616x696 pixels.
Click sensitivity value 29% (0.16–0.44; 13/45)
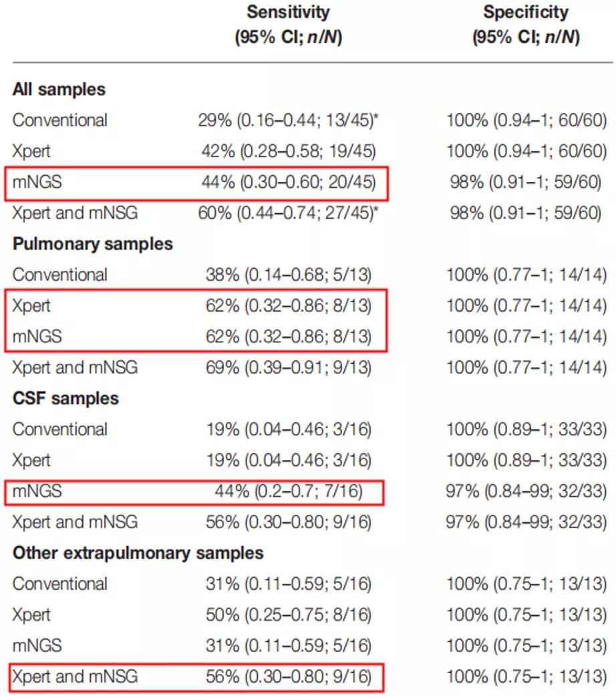tap(288, 120)
